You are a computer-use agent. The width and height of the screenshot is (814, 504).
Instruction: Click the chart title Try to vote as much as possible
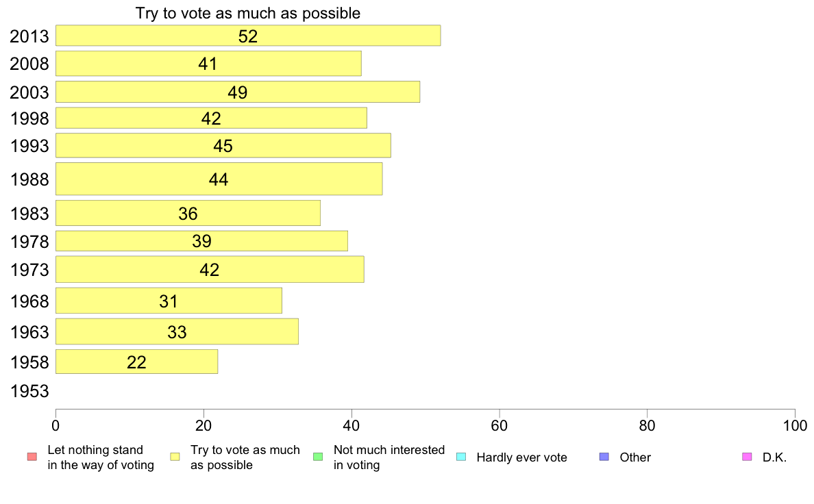coord(248,13)
